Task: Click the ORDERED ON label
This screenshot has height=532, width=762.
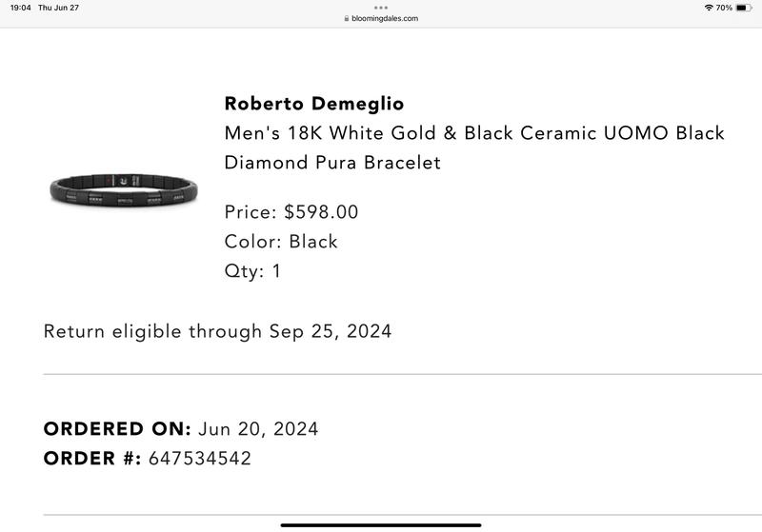Action: [x=117, y=428]
